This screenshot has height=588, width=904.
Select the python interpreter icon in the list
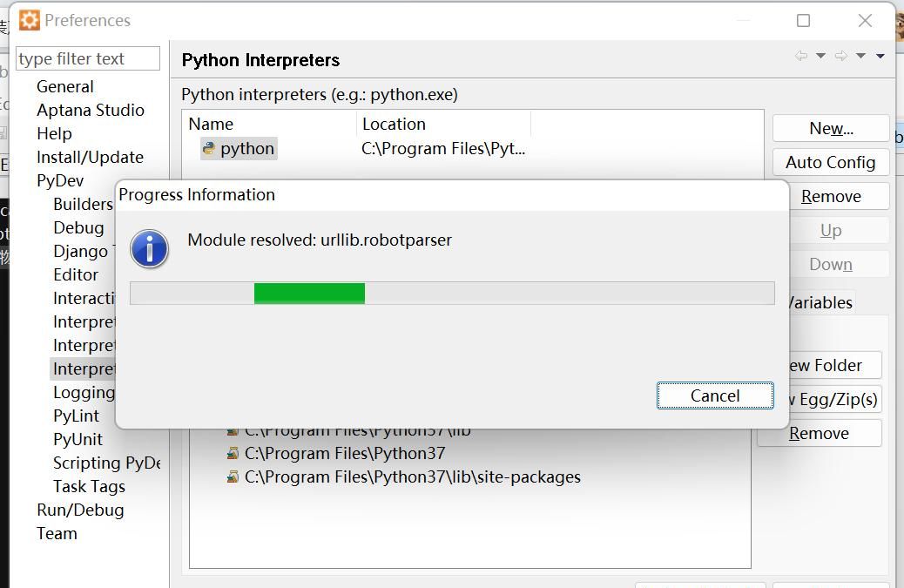click(207, 148)
